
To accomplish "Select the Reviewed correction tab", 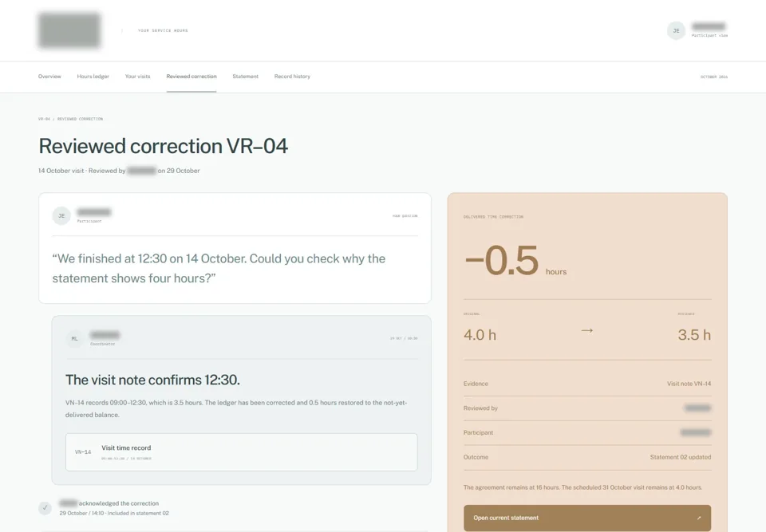I will pyautogui.click(x=191, y=77).
